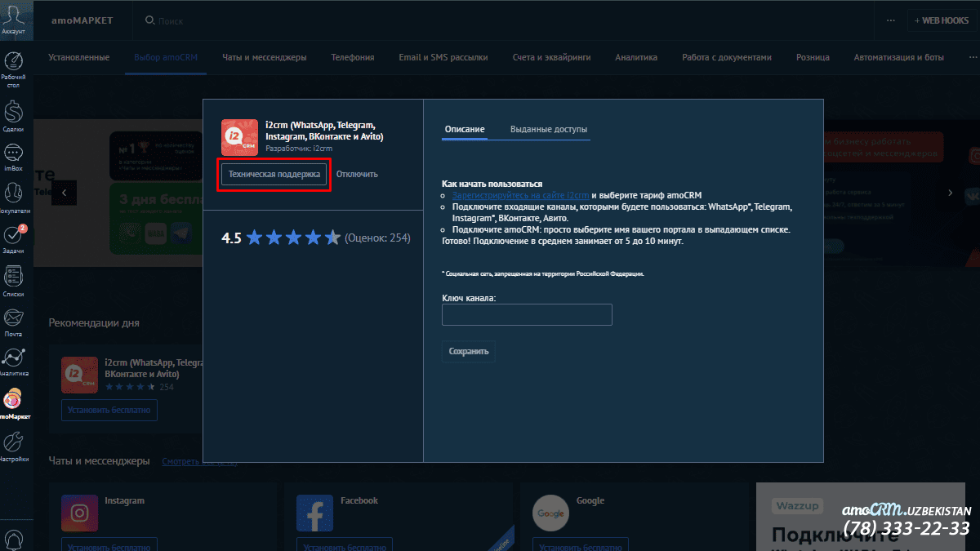The width and height of the screenshot is (980, 551).
Task: Open amoМаркет in the sidebar
Action: (x=13, y=405)
